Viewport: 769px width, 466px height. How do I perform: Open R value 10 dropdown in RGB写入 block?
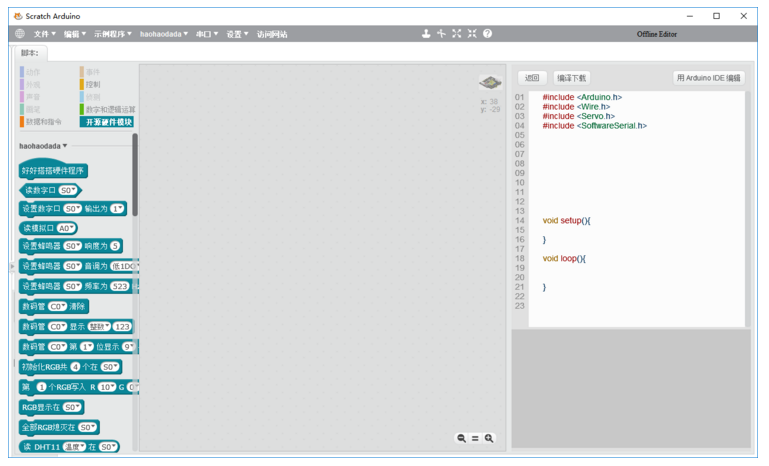point(106,387)
